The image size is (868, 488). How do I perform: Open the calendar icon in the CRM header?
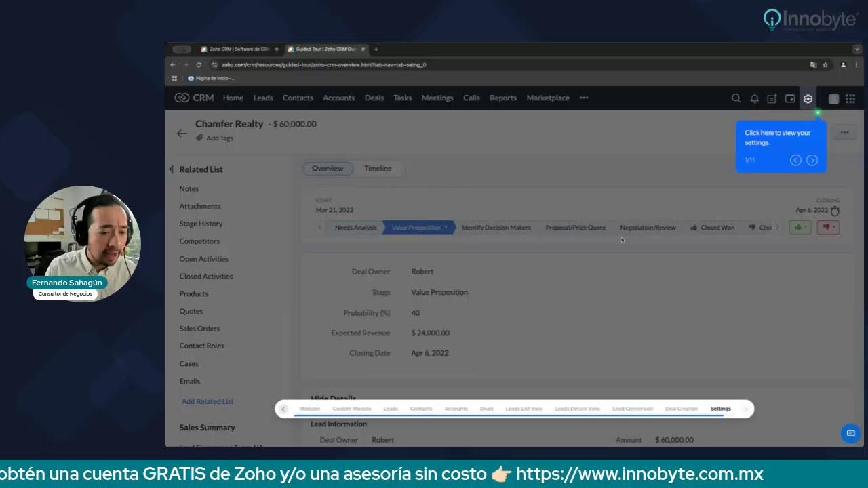(790, 98)
